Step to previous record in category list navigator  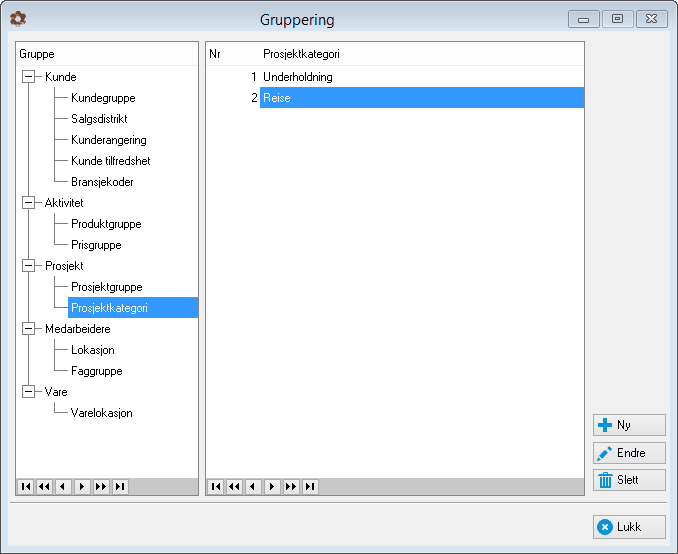[x=253, y=487]
